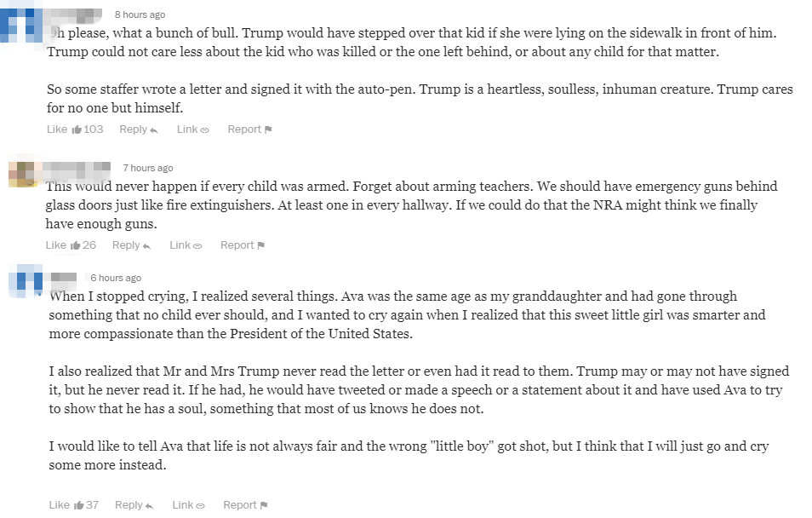Click report flag on 6 hours ago comment

(264, 505)
